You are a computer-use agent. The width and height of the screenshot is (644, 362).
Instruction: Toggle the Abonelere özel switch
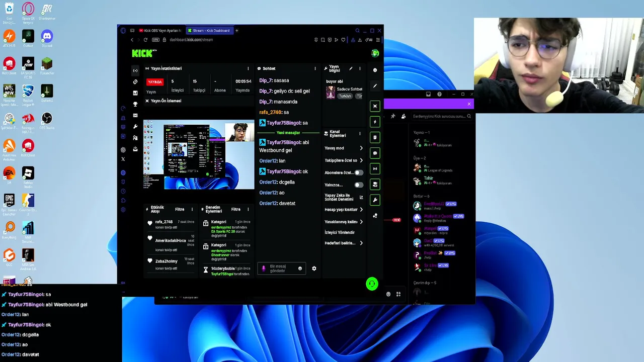pyautogui.click(x=358, y=173)
